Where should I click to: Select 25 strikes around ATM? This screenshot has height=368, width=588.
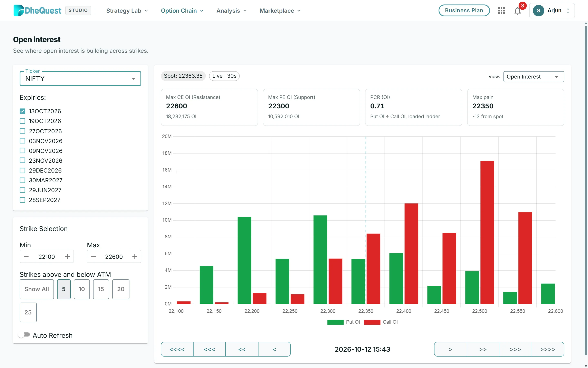tap(28, 312)
